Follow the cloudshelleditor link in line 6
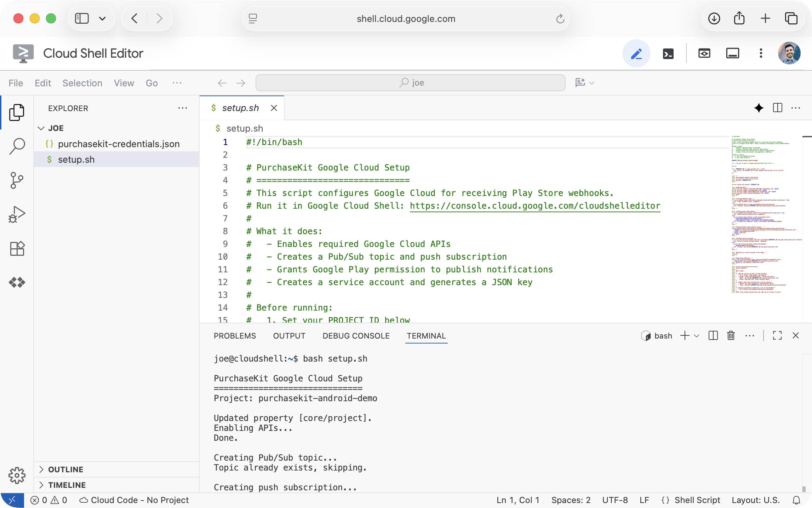812x508 pixels. tap(534, 206)
